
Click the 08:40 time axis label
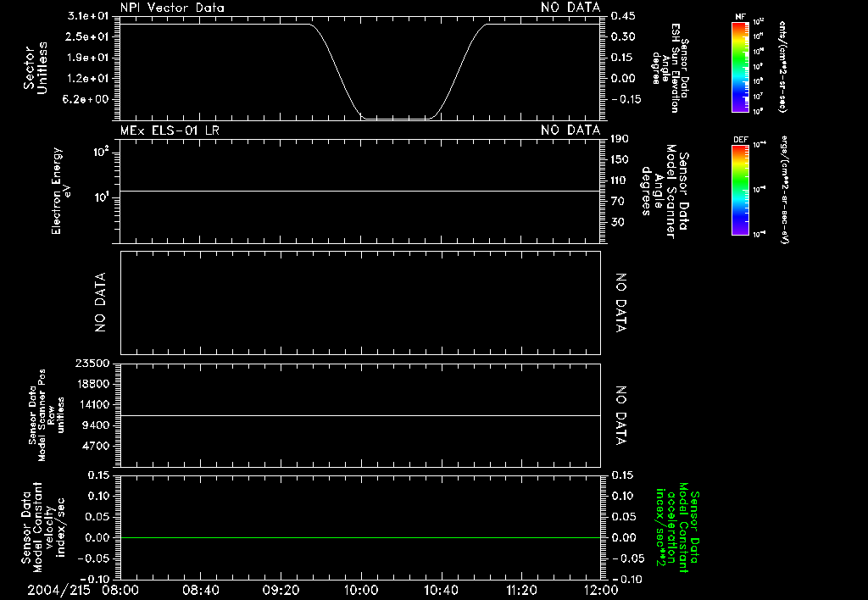click(x=200, y=591)
